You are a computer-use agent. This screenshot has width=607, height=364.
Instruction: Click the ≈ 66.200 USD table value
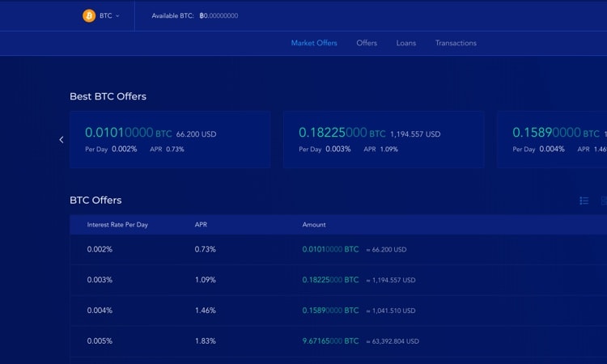386,250
